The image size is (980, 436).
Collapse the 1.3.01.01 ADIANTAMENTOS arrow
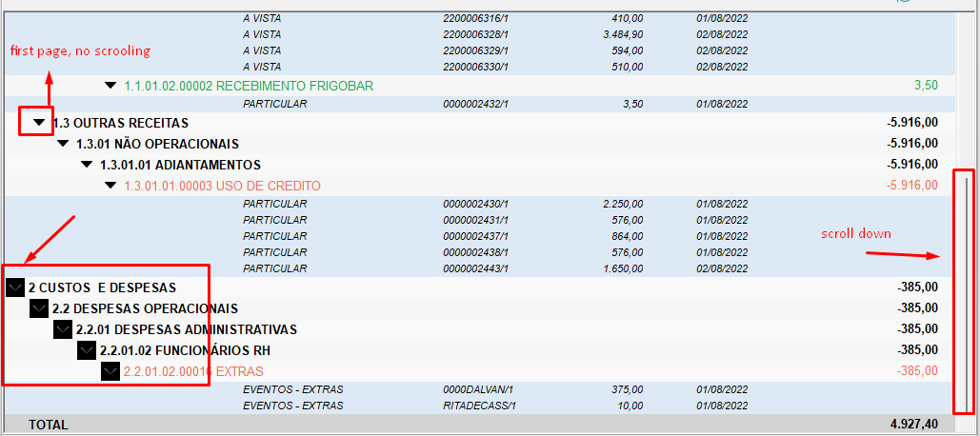[x=87, y=165]
